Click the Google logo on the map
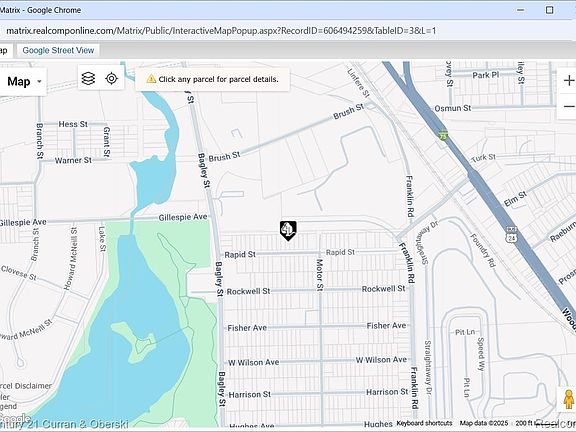The width and height of the screenshot is (576, 432). point(15,418)
